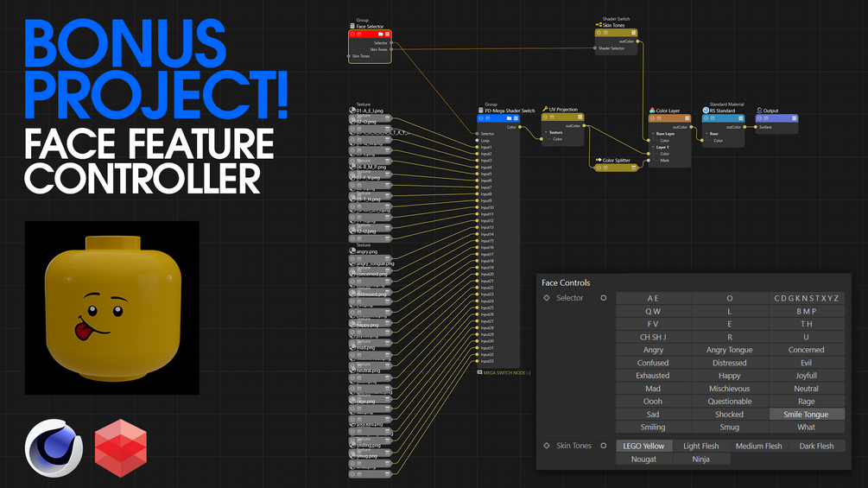This screenshot has width=868, height=488.
Task: Click the Skin Tones shader switch icon
Action: coord(599,25)
